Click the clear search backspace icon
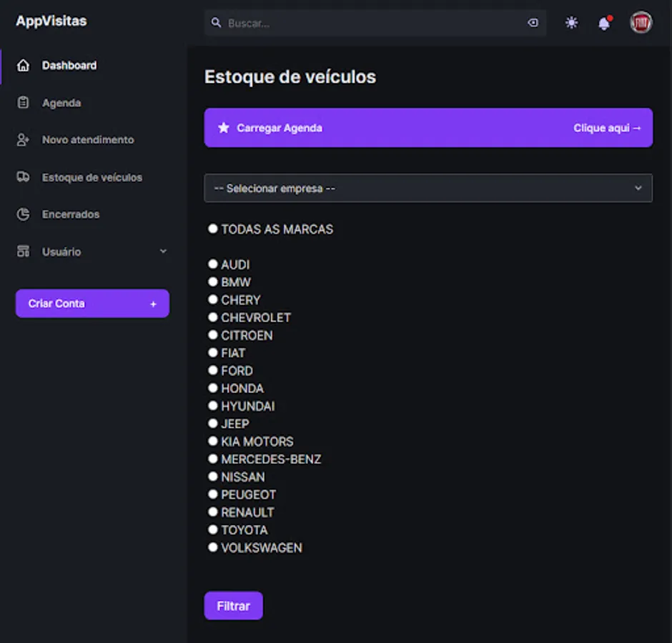Screen dimensions: 672x643 [x=533, y=23]
